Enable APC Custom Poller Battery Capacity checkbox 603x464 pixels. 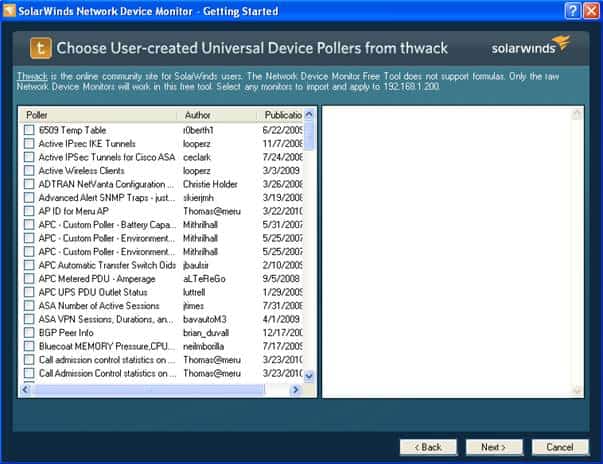pos(29,224)
